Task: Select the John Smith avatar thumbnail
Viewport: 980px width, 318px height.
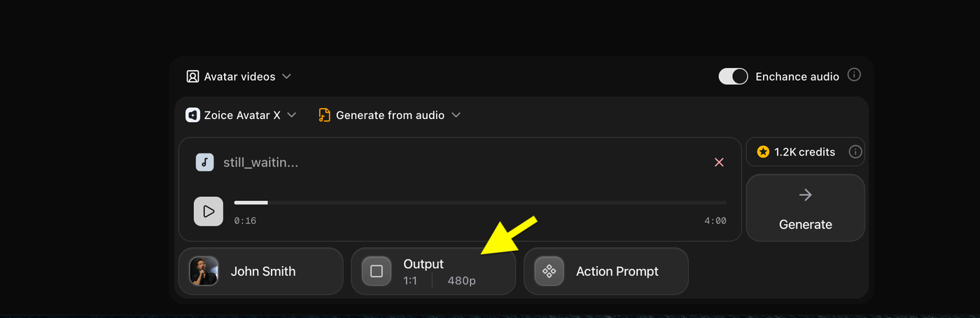Action: point(204,271)
